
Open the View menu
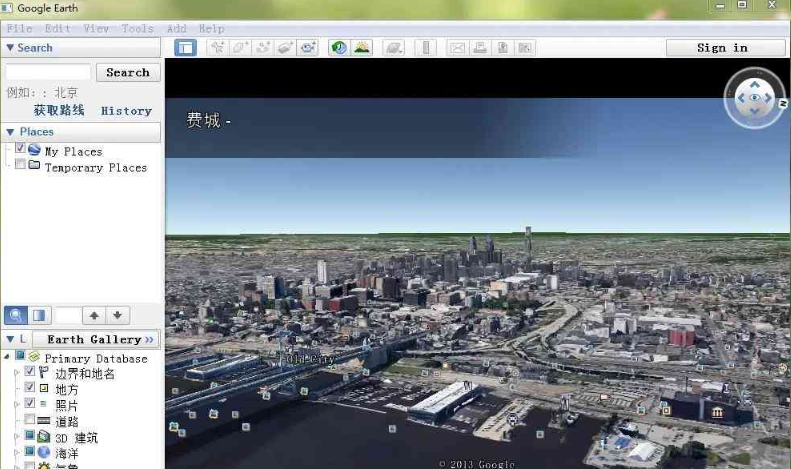pos(96,29)
